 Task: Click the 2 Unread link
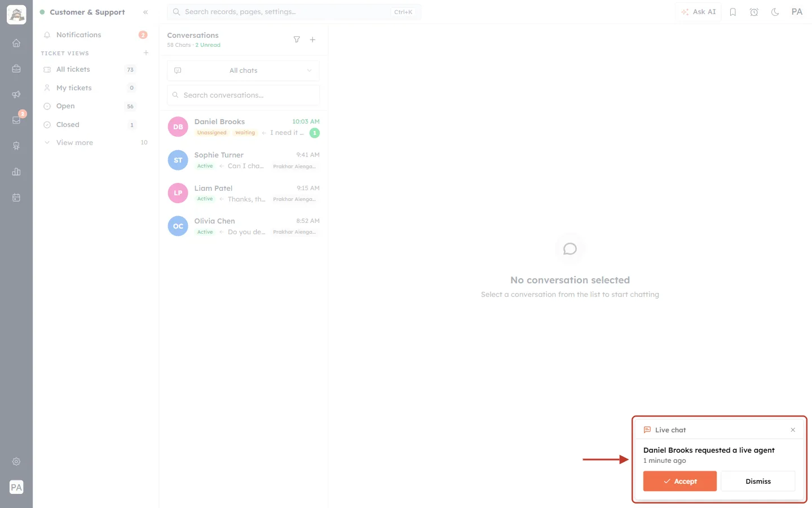[x=208, y=45]
